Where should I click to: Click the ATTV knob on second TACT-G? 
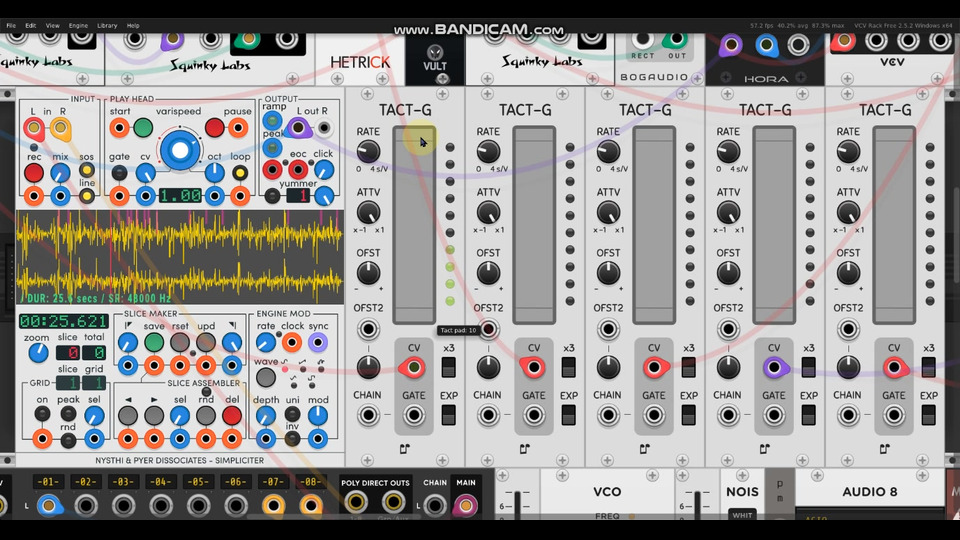(488, 212)
